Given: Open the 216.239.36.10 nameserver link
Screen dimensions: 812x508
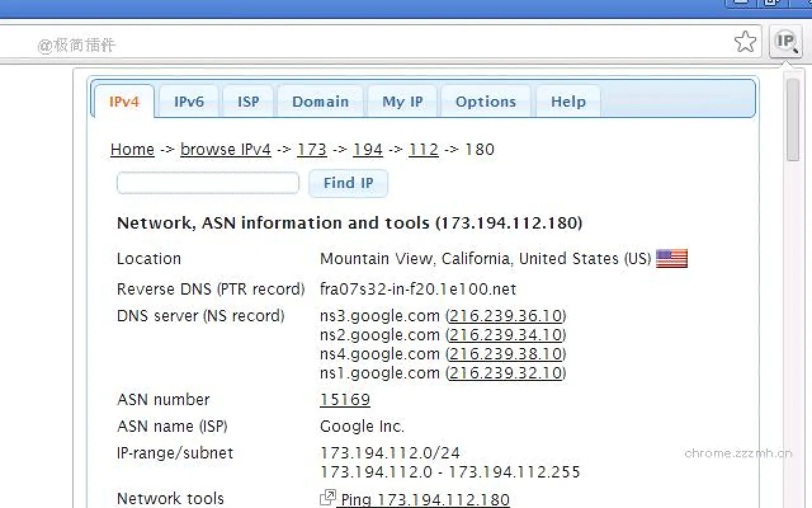Looking at the screenshot, I should coord(506,316).
